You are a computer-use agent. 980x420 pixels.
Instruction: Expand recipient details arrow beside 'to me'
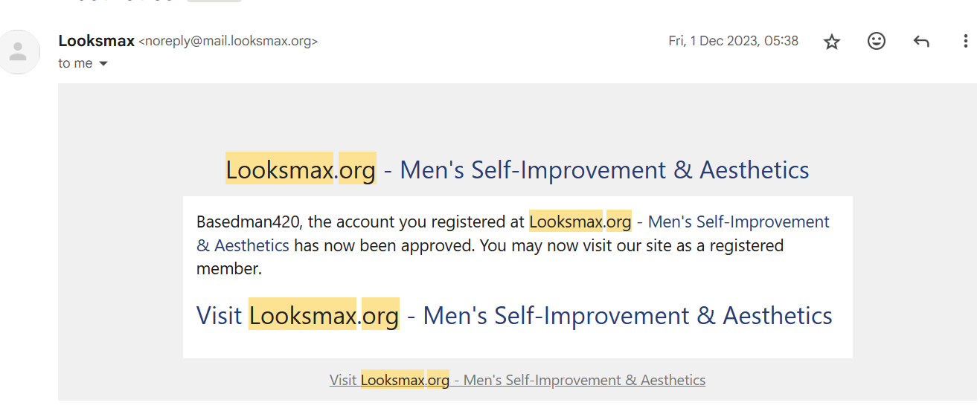[103, 64]
